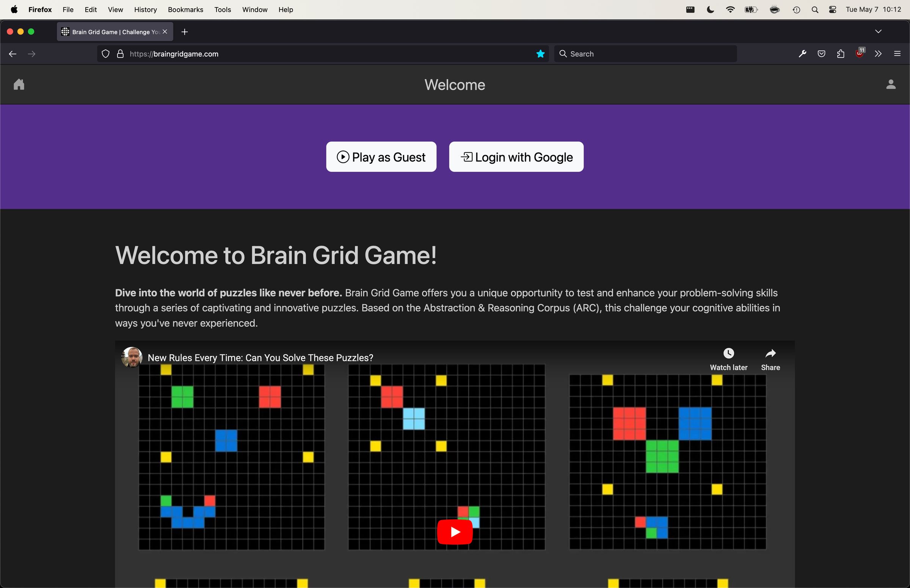Open the Firefox hamburger menu

click(x=897, y=53)
